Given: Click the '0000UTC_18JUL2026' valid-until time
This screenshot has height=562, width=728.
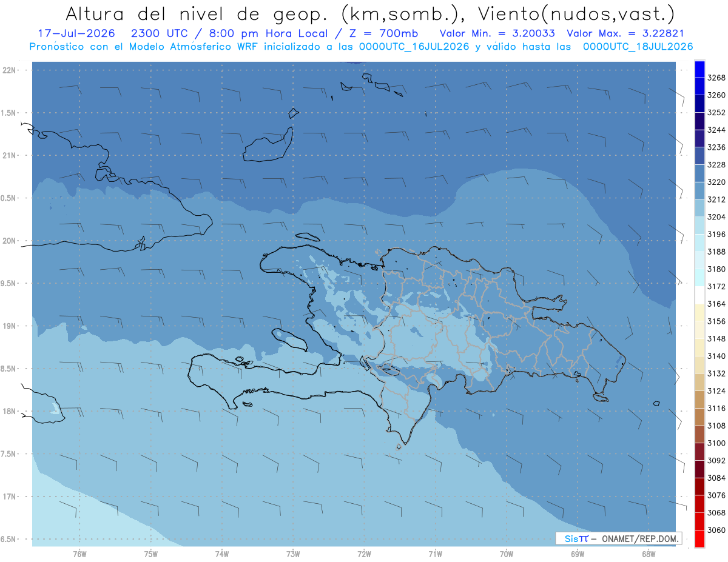Looking at the screenshot, I should click(638, 47).
